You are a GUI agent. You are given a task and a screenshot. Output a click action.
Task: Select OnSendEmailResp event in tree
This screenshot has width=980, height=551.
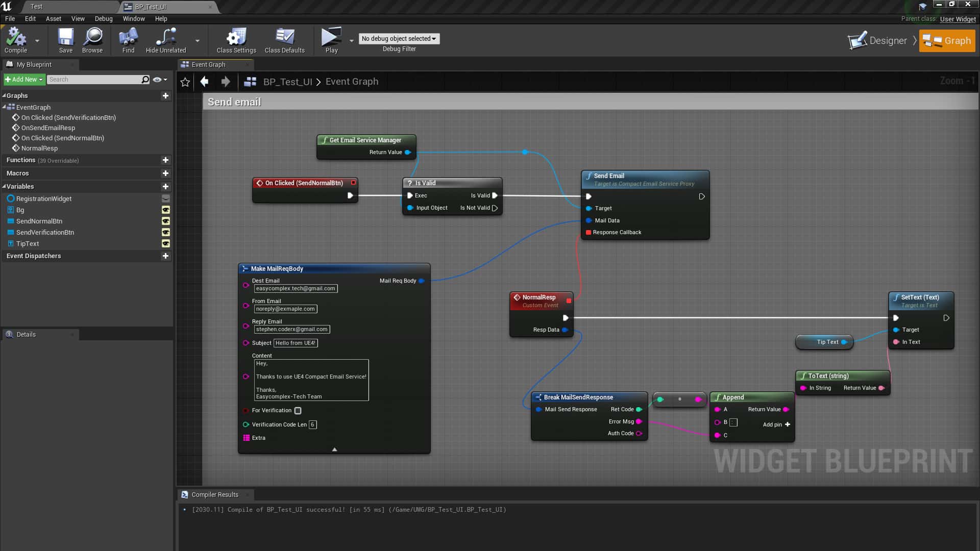[x=48, y=128]
